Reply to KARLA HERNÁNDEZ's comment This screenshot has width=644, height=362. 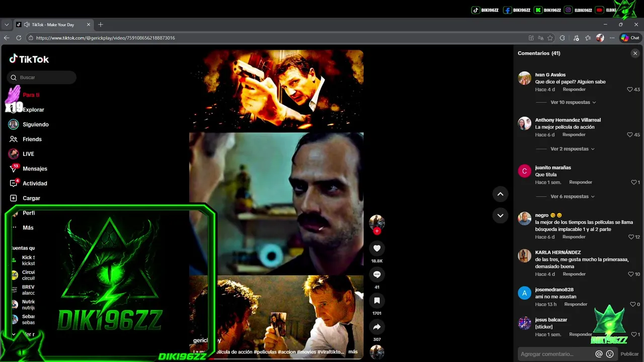[x=574, y=274]
